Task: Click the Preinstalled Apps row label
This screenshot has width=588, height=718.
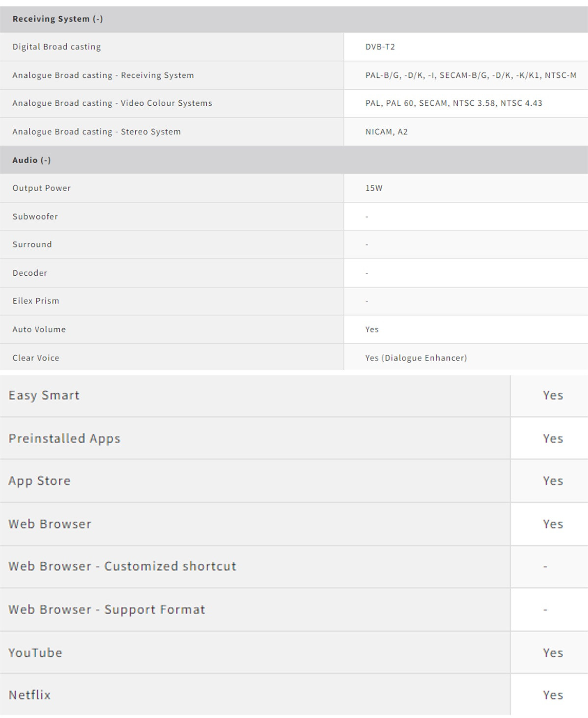Action: pyautogui.click(x=64, y=438)
